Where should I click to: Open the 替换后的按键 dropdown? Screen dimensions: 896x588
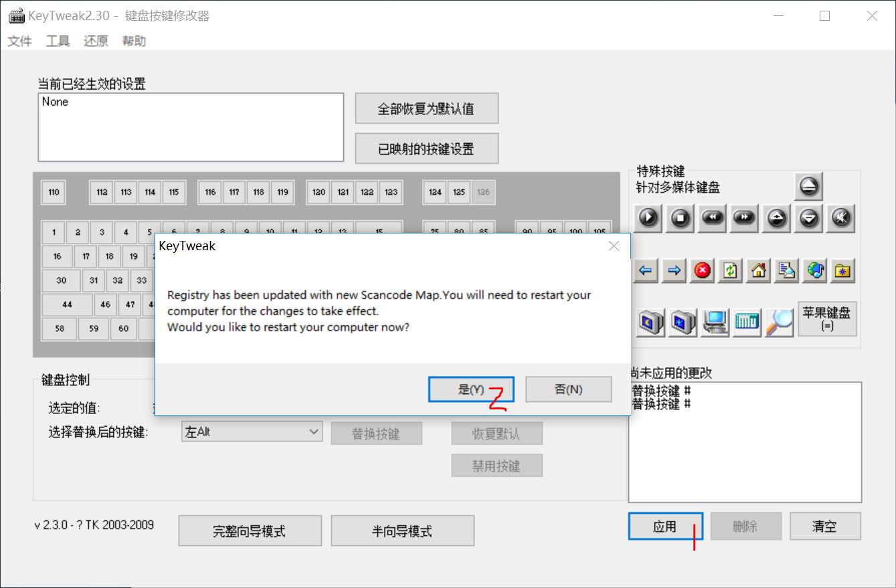(313, 431)
